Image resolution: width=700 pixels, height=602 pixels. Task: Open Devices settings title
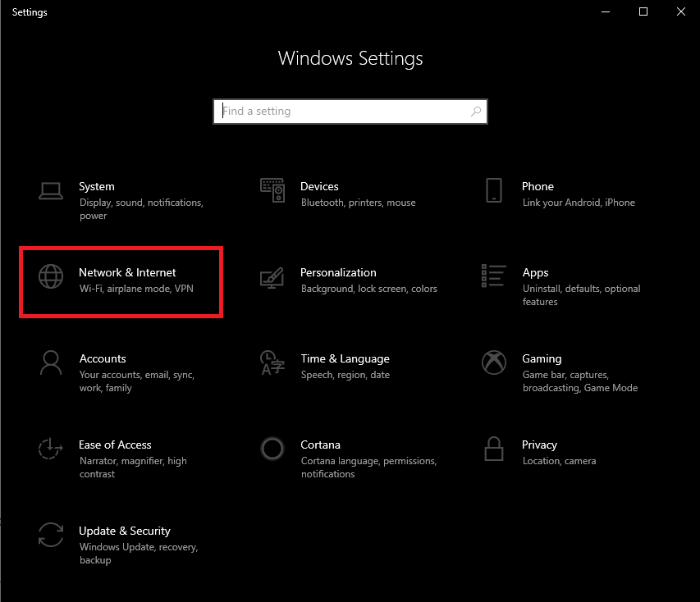point(319,186)
